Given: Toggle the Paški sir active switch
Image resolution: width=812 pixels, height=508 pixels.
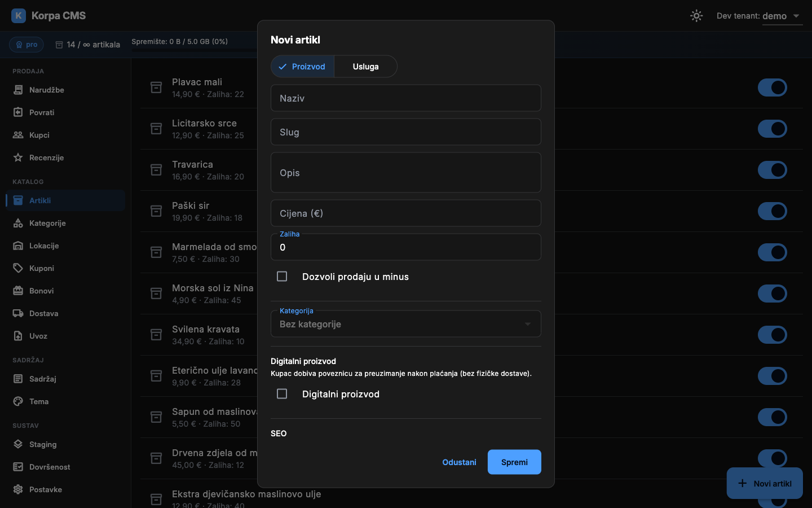Looking at the screenshot, I should 773,211.
